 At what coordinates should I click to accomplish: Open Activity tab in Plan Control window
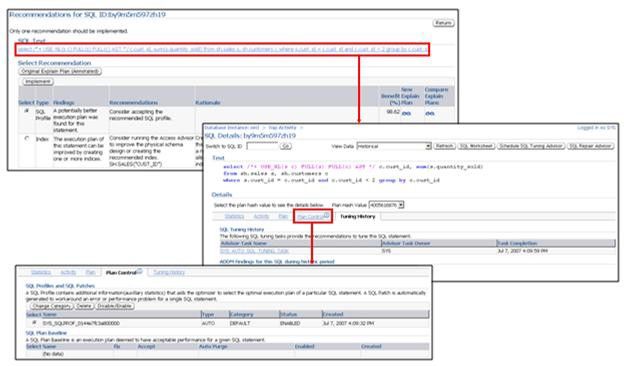(x=68, y=273)
